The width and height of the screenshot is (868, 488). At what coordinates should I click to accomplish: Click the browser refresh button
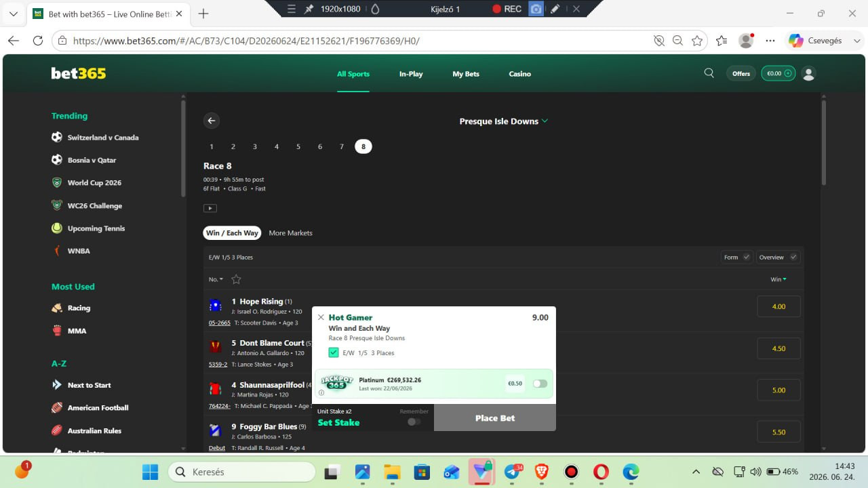pos(38,41)
